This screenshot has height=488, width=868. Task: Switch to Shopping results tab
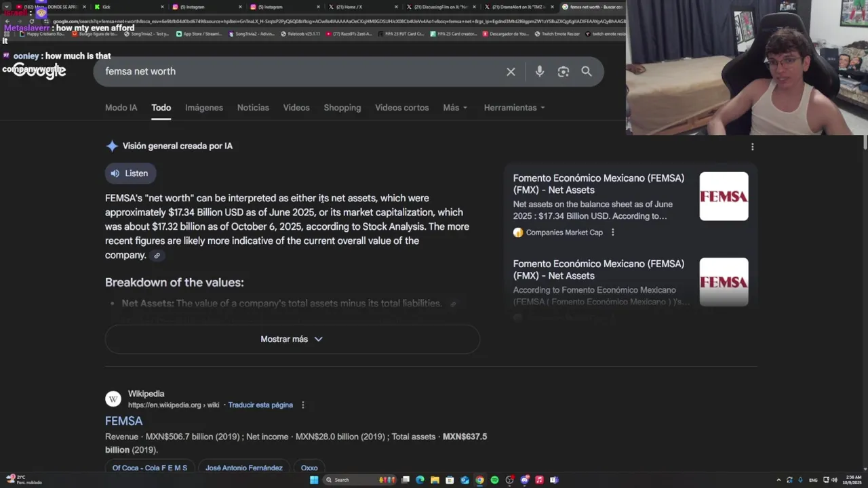(x=342, y=108)
